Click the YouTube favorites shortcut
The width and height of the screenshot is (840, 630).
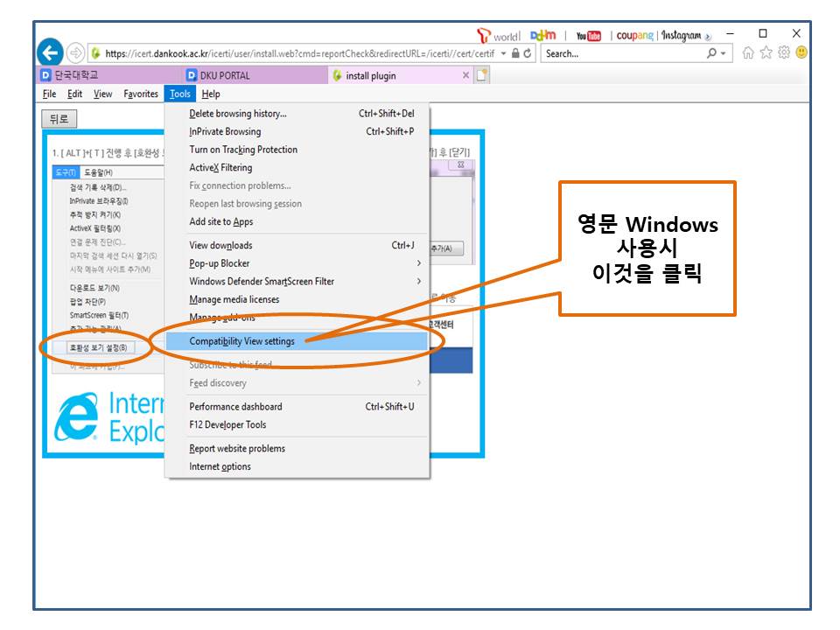point(589,36)
